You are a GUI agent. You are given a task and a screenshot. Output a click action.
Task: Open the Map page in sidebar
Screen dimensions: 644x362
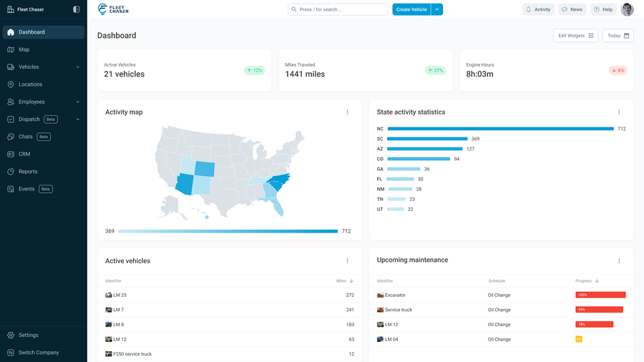24,50
